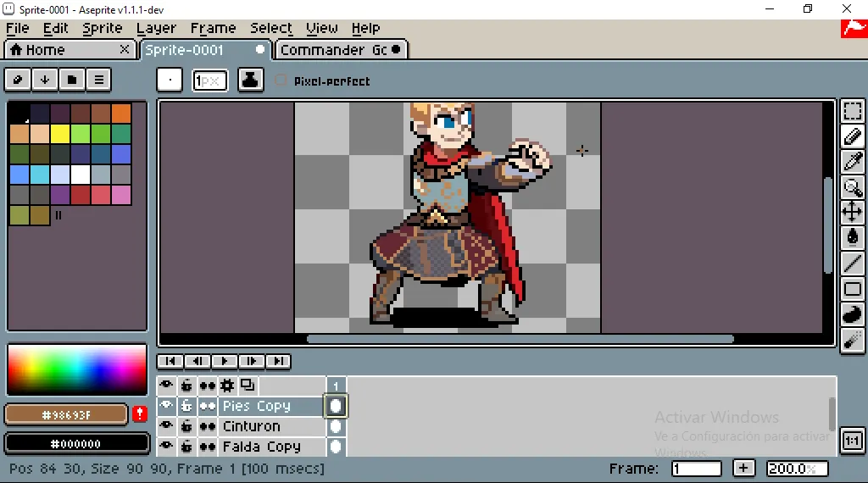Open the Layer menu

tap(156, 28)
